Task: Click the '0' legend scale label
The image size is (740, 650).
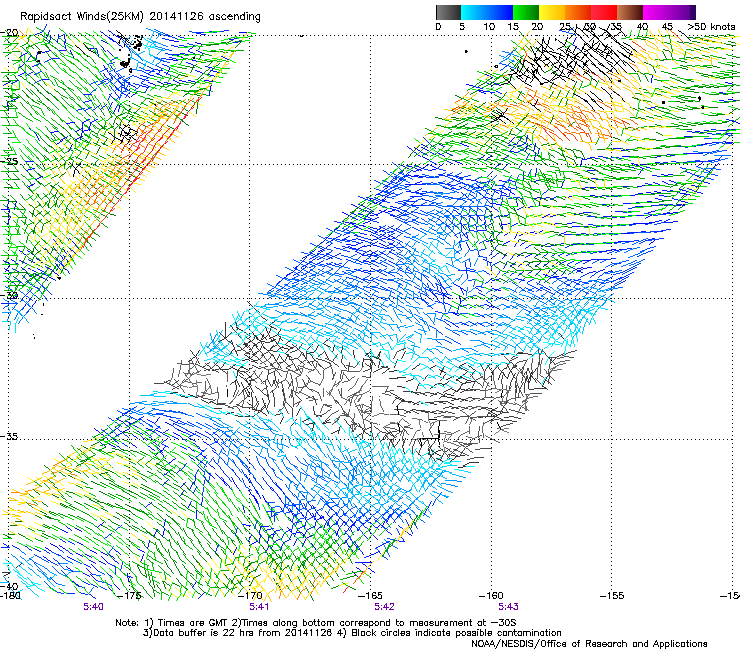Action: 438,27
